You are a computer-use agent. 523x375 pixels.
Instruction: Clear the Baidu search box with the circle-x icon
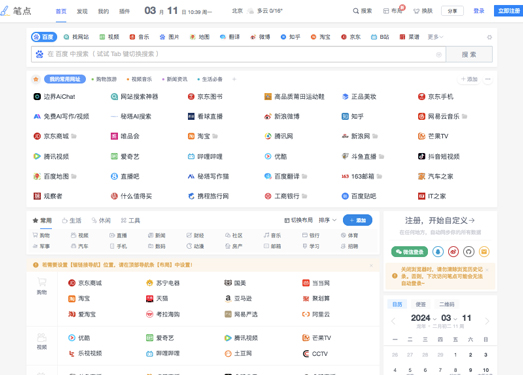(x=439, y=54)
